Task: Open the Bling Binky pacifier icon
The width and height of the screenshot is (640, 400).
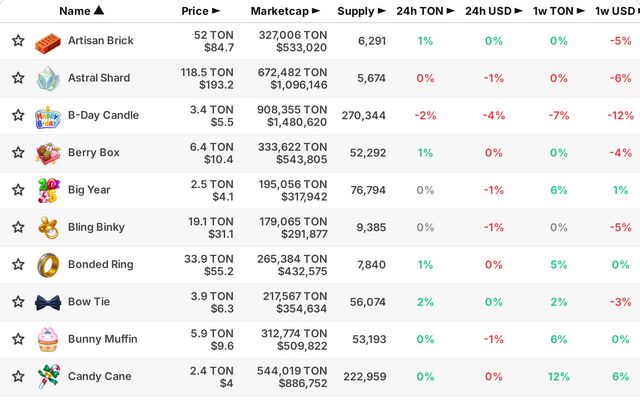Action: 48,227
